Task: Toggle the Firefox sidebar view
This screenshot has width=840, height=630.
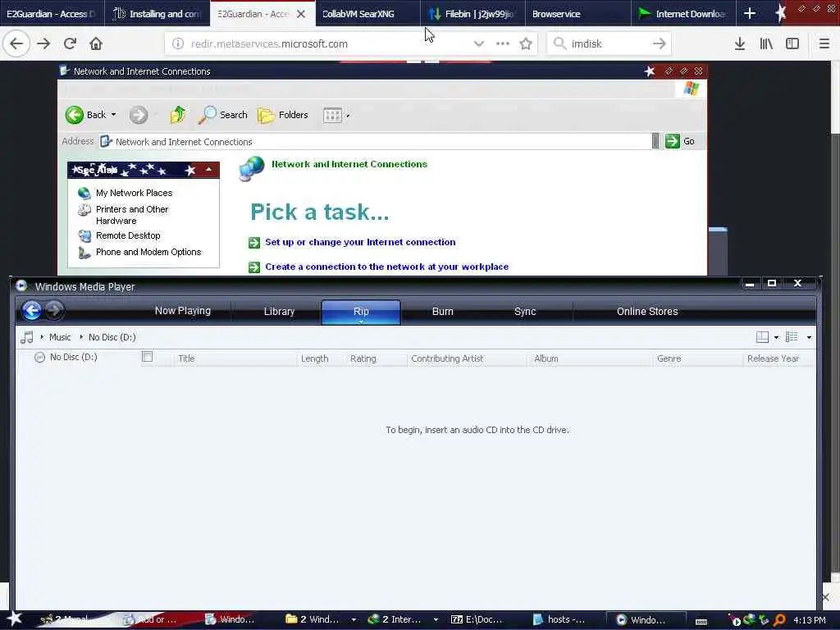Action: click(x=792, y=44)
